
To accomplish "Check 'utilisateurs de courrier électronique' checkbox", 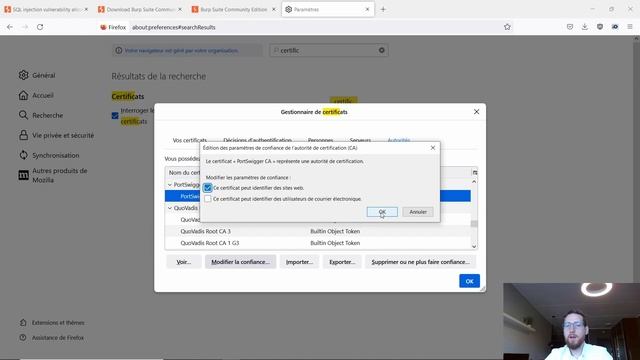I will point(208,199).
